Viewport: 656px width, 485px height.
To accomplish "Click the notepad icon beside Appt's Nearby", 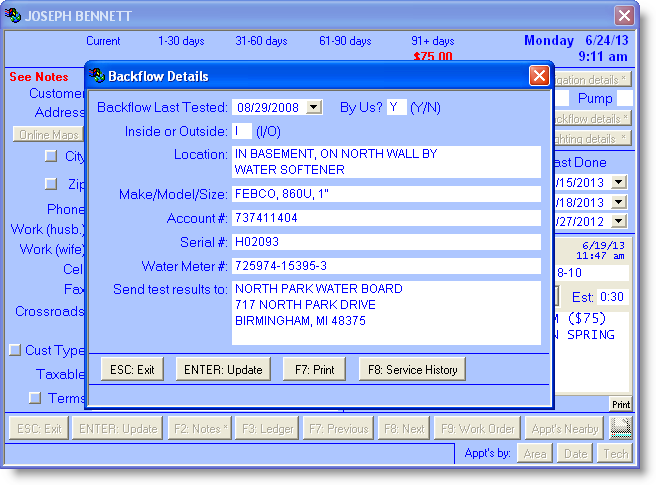I will (621, 428).
